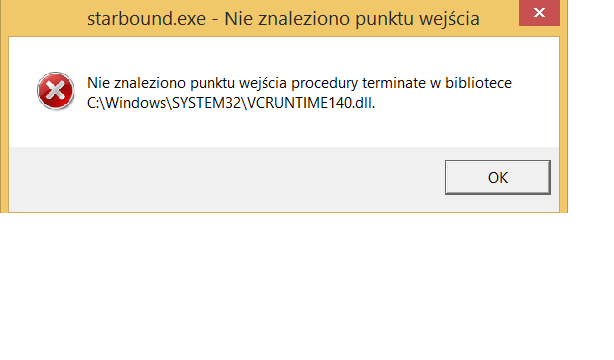Select the starbound.exe name in title
Image resolution: width=614 pixels, height=360 pixels.
146,19
